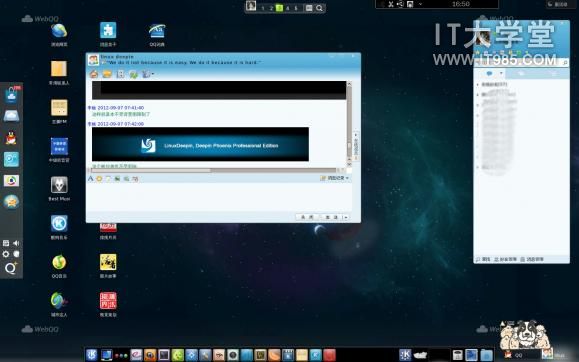This screenshot has width=579, height=362.
Task: Expand the side panel handle on chat right edge
Action: (x=356, y=146)
